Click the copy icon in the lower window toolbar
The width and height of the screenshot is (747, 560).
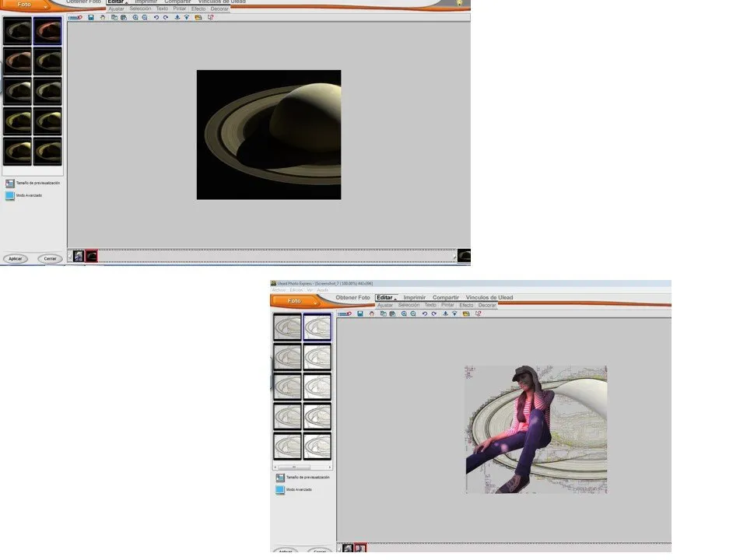383,313
